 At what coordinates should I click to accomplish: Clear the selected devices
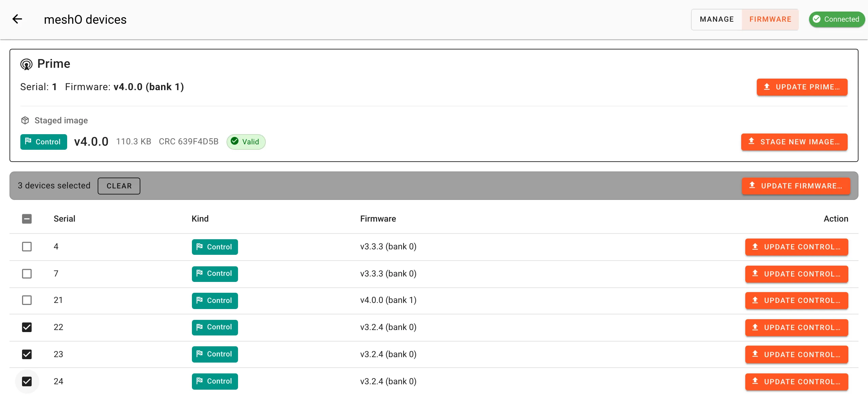tap(119, 186)
